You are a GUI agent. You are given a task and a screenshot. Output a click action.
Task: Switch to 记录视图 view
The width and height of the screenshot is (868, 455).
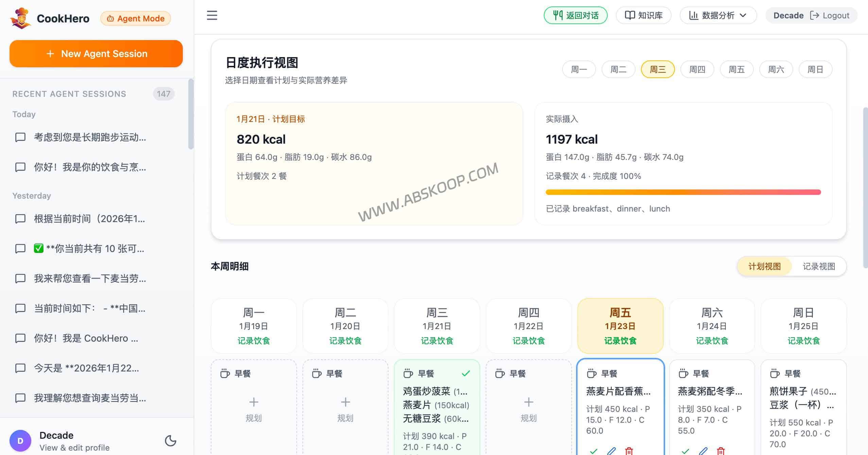pos(819,266)
